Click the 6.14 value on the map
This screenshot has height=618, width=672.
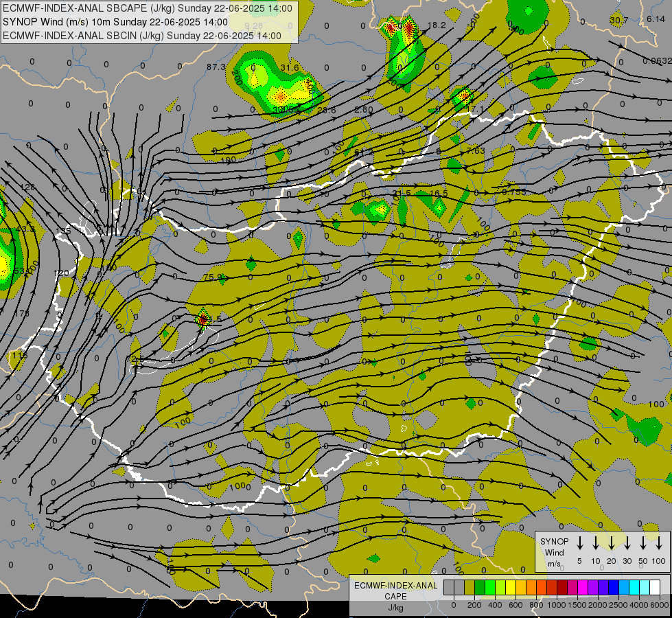(656, 19)
